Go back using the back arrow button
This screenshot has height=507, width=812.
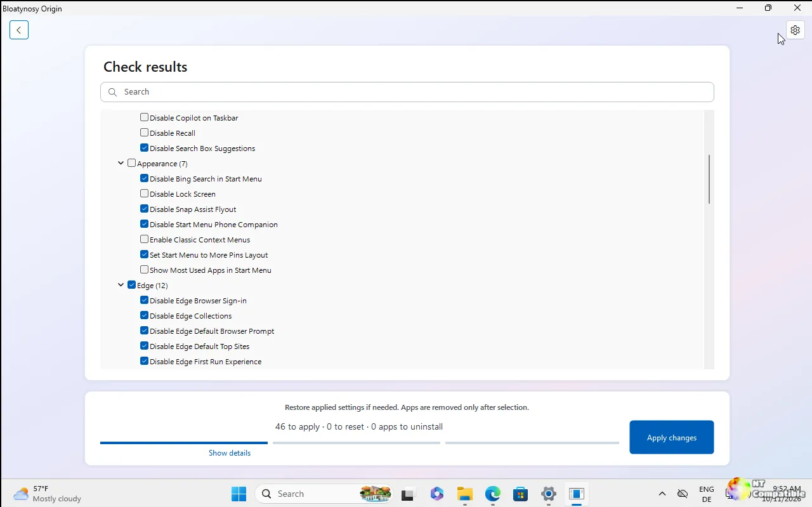click(x=19, y=30)
